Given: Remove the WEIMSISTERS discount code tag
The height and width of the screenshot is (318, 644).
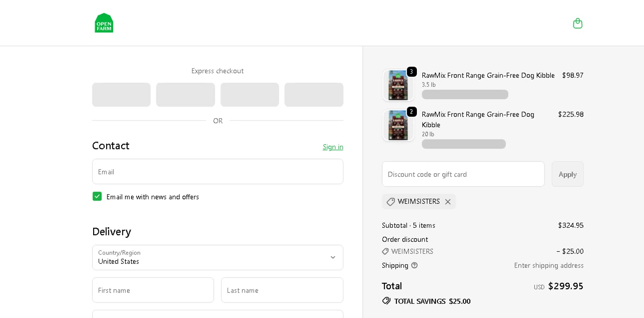Looking at the screenshot, I should (448, 202).
